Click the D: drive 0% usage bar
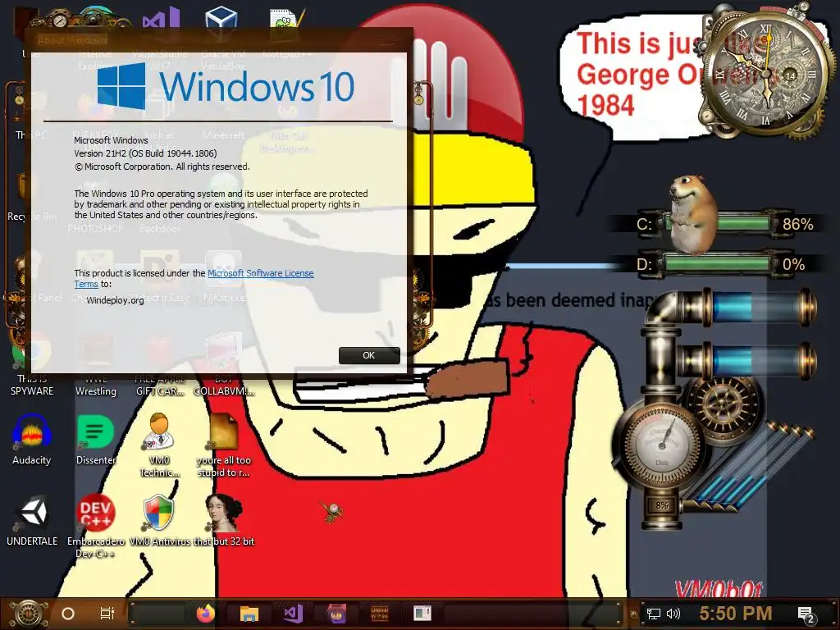 pos(718,264)
